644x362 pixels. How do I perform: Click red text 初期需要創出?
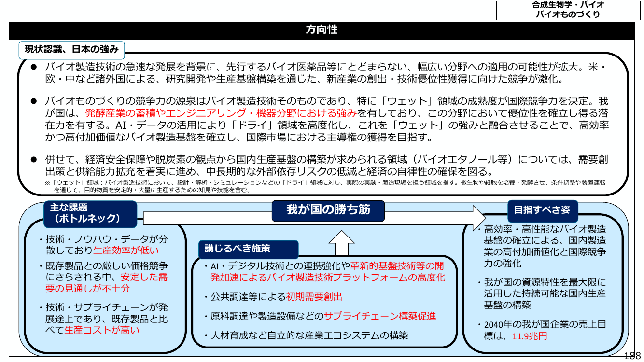314,297
